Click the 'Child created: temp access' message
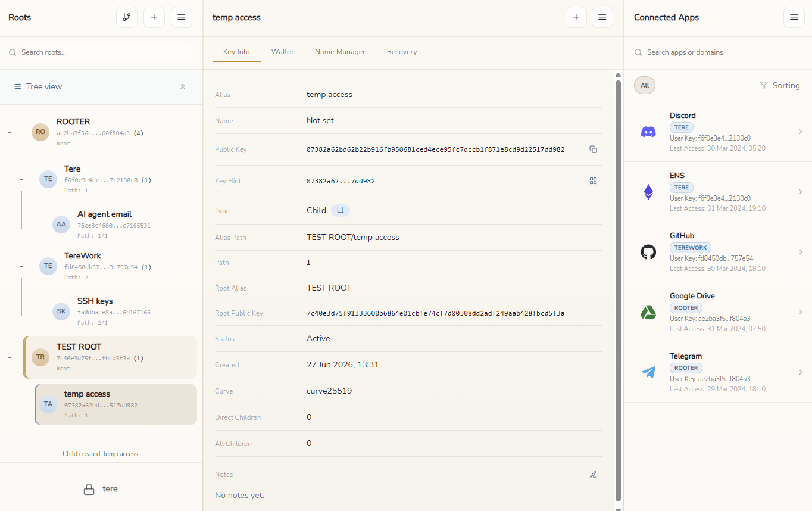812x511 pixels. pyautogui.click(x=101, y=454)
